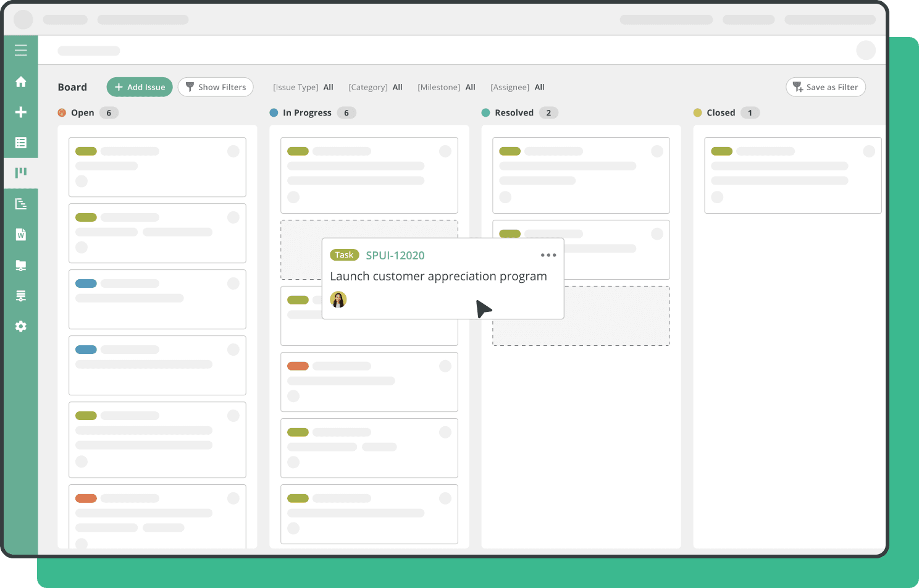This screenshot has width=919, height=588.
Task: Open the hamburger menu in sidebar
Action: tap(21, 51)
